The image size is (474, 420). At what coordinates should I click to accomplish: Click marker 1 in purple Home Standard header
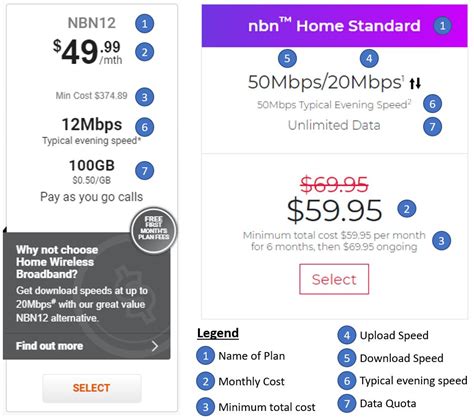pos(443,26)
